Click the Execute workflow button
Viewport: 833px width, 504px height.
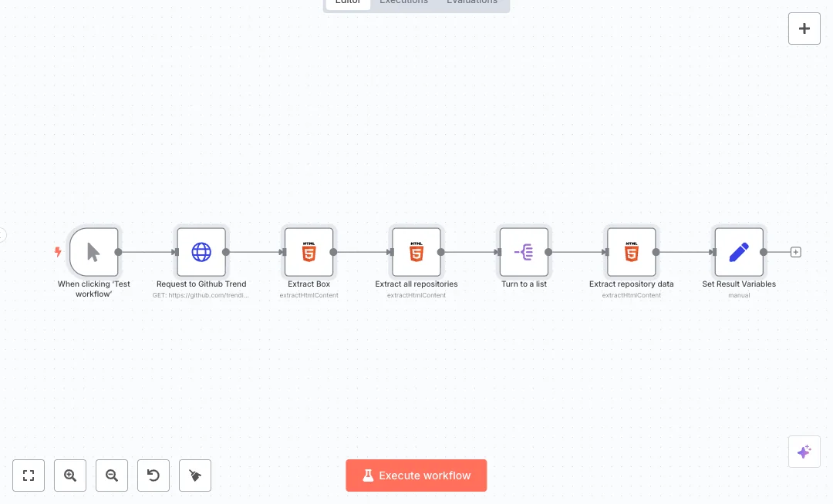416,475
